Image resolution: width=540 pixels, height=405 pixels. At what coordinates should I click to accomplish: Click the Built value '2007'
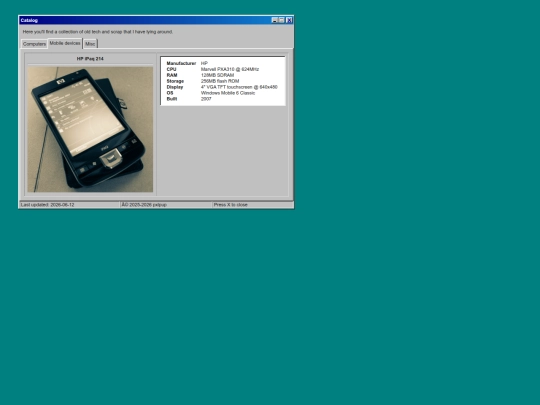click(x=206, y=99)
